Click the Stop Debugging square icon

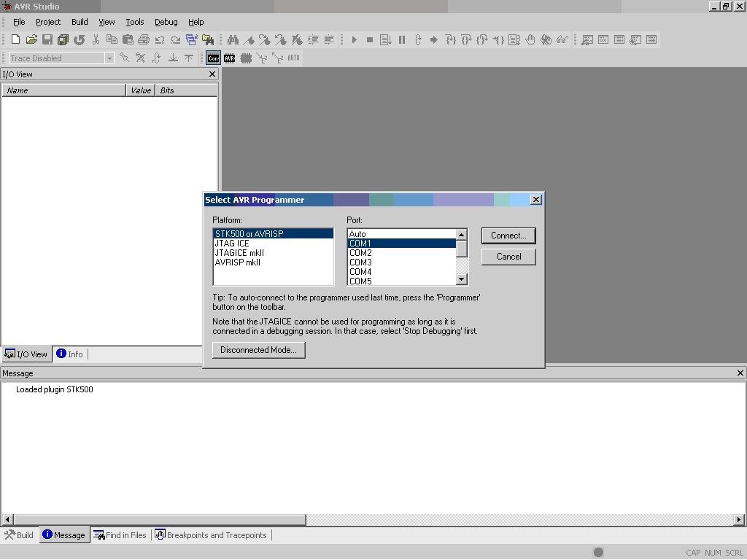pyautogui.click(x=370, y=39)
